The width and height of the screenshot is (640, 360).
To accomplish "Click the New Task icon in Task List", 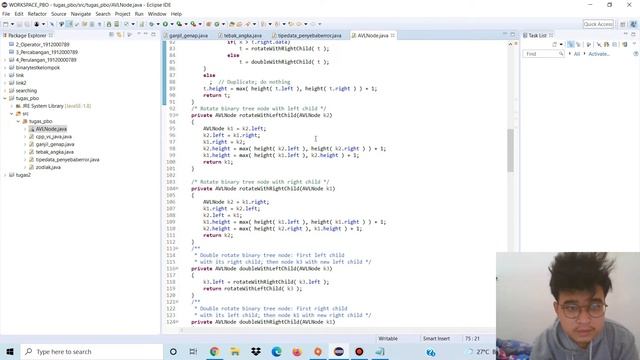I will pos(554,44).
